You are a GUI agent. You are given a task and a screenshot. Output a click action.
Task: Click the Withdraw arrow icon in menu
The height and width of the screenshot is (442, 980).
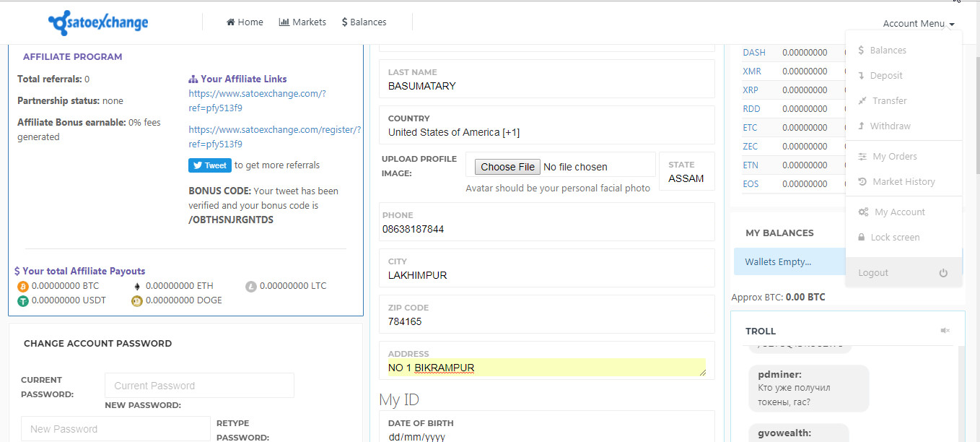coord(862,126)
